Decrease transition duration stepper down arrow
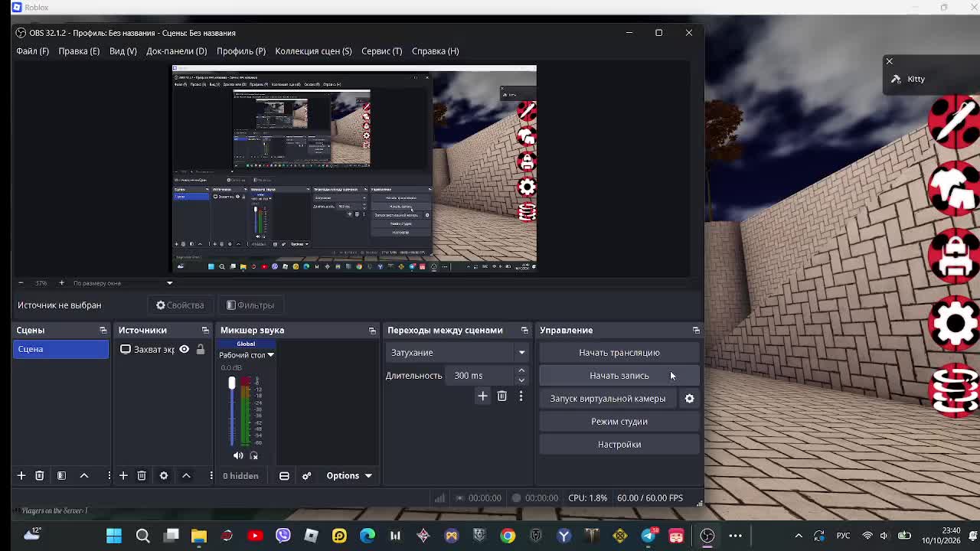The height and width of the screenshot is (551, 980). [521, 380]
